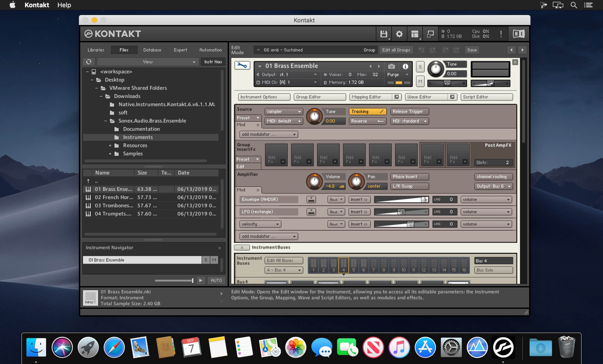The image size is (603, 364).
Task: Open the Group Editor
Action: coord(320,97)
